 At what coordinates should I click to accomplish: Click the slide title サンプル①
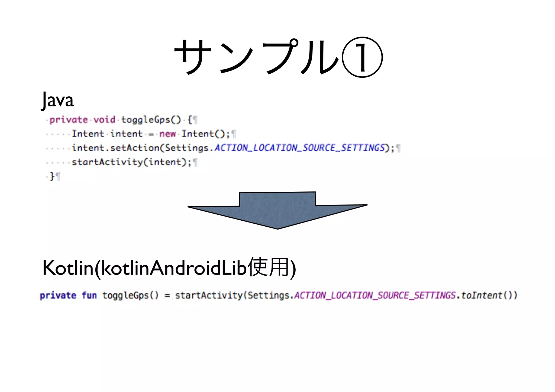278,57
